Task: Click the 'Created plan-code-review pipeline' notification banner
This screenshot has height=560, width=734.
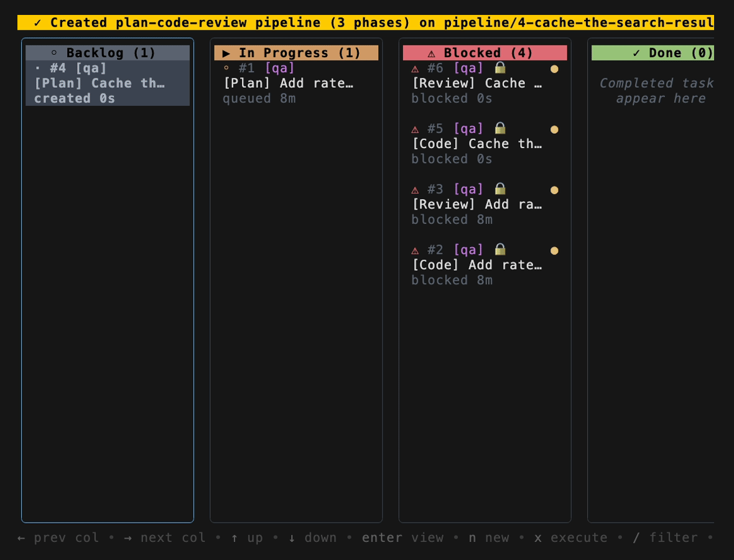Action: tap(366, 22)
